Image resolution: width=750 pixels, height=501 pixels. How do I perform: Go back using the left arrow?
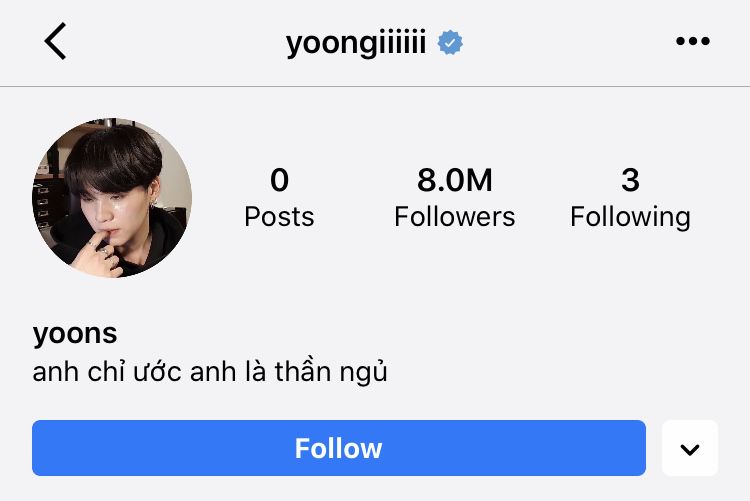[55, 41]
